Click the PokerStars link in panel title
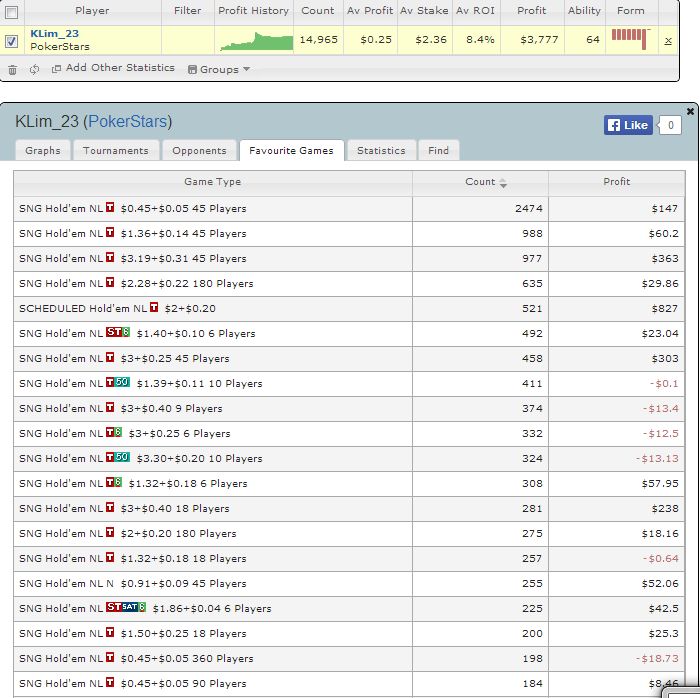Screen dimensions: 700x698 (x=127, y=121)
